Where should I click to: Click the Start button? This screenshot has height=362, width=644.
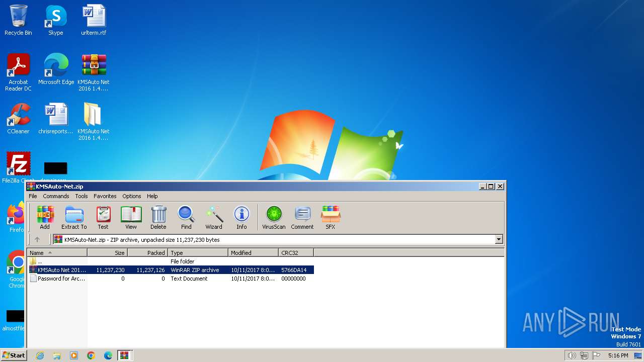click(x=14, y=355)
